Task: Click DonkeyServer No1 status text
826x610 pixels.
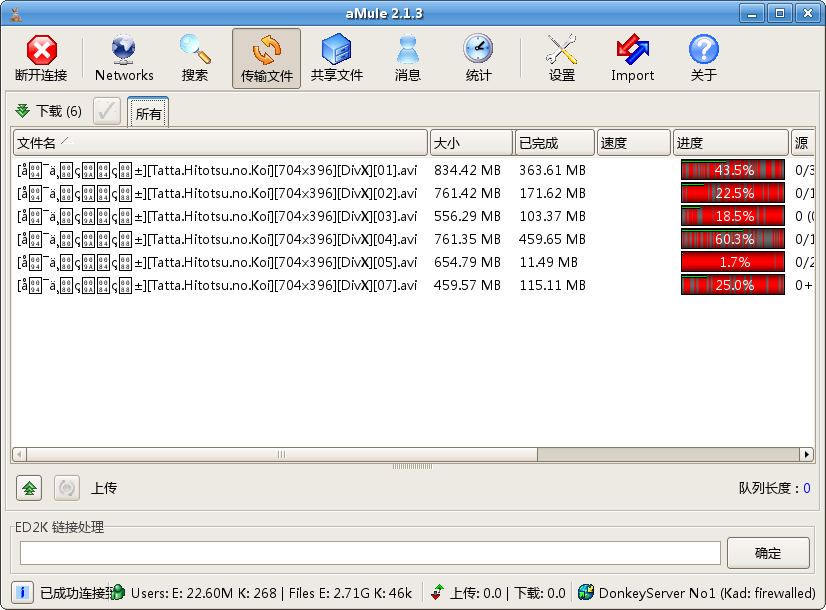Action: pos(707,593)
